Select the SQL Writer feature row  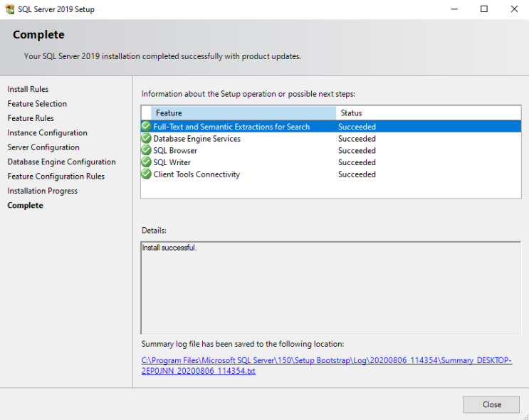point(331,162)
